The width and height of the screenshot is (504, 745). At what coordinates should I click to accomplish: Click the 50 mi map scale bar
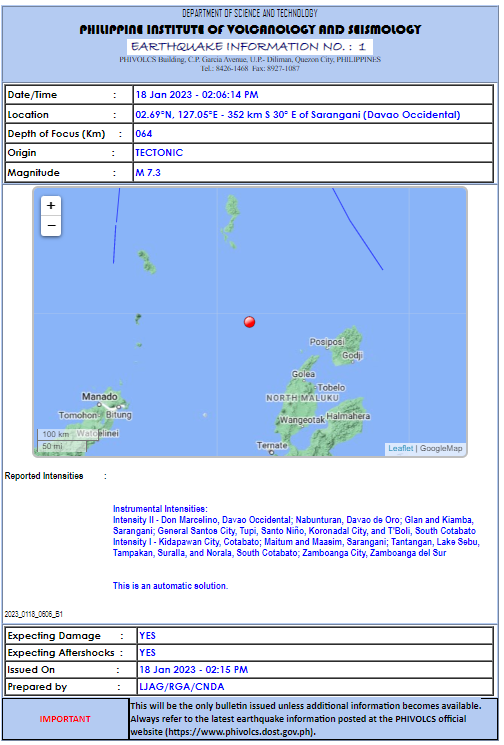point(62,446)
